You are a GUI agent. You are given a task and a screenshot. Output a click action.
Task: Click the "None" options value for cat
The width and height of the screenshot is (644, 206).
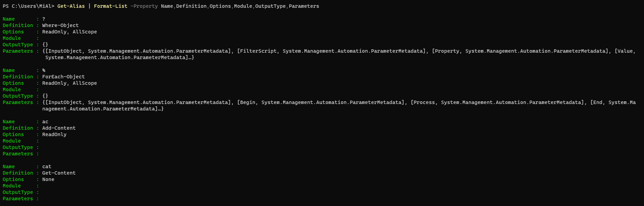pos(48,179)
